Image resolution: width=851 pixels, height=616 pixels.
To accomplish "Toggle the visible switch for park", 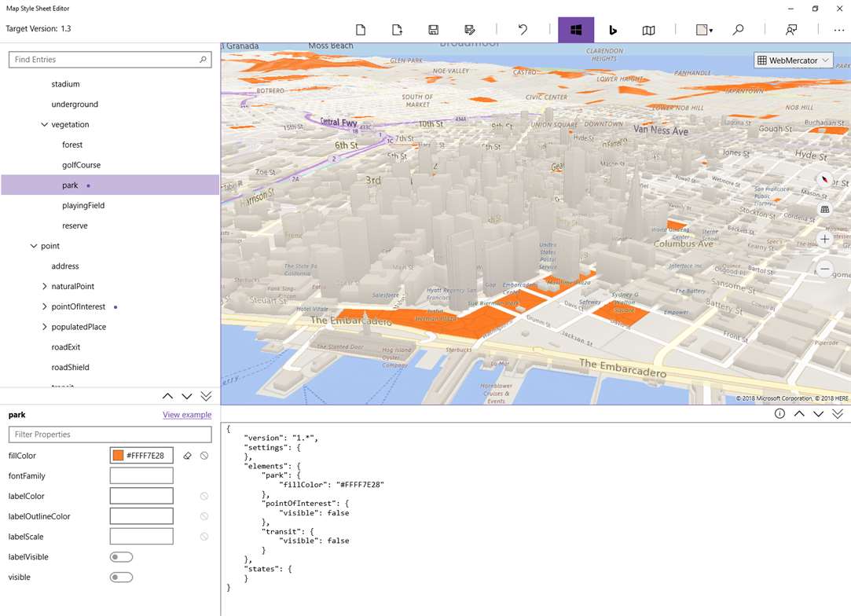I will pyautogui.click(x=121, y=577).
